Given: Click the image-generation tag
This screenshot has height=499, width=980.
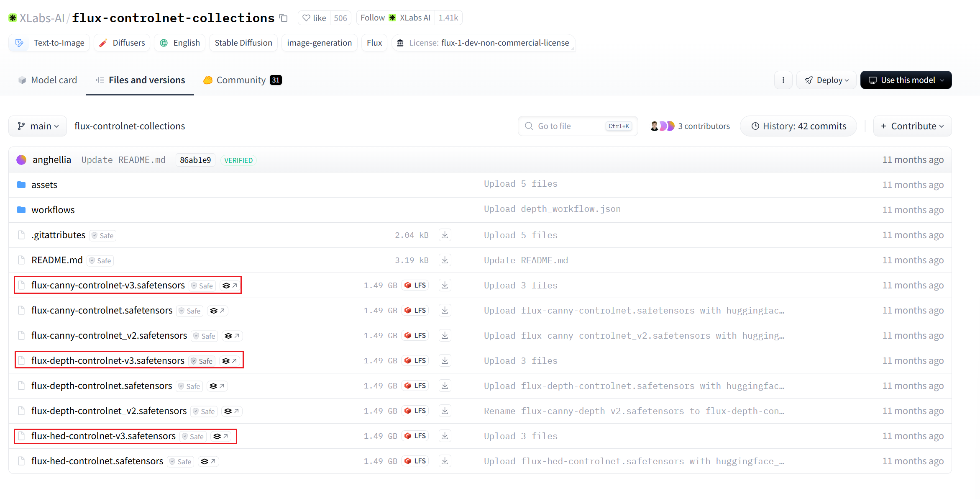Looking at the screenshot, I should [x=320, y=43].
